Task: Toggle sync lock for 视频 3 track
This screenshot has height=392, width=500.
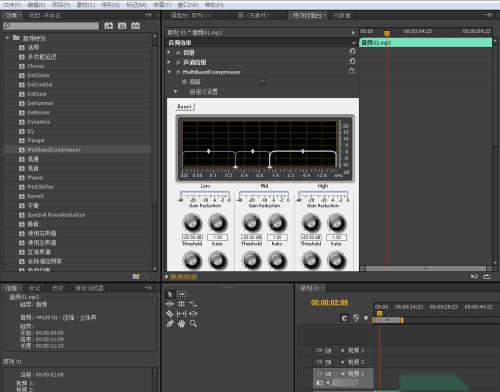Action: point(328,350)
